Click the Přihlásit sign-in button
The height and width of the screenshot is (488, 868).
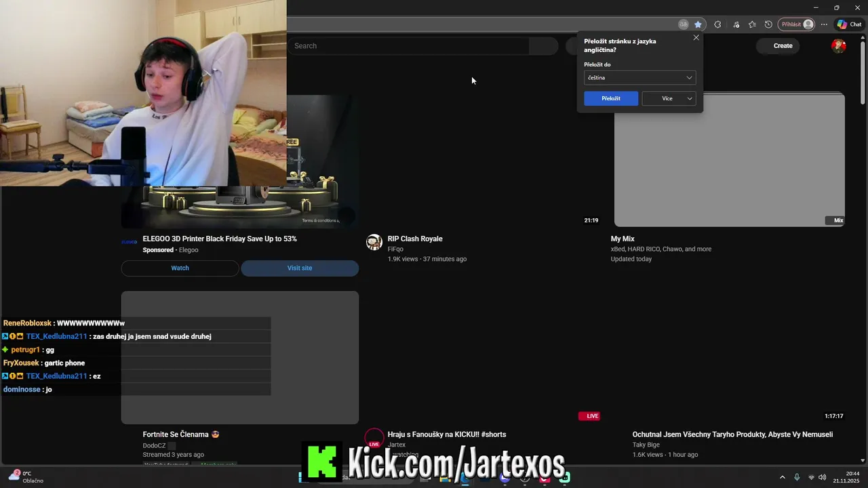(x=796, y=24)
